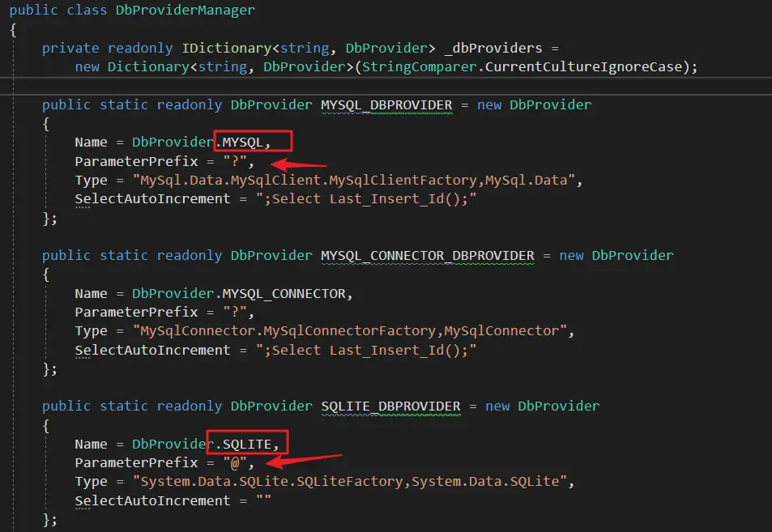Select the IDictionary type in the field declaration
The height and width of the screenshot is (532, 772).
pyautogui.click(x=227, y=49)
